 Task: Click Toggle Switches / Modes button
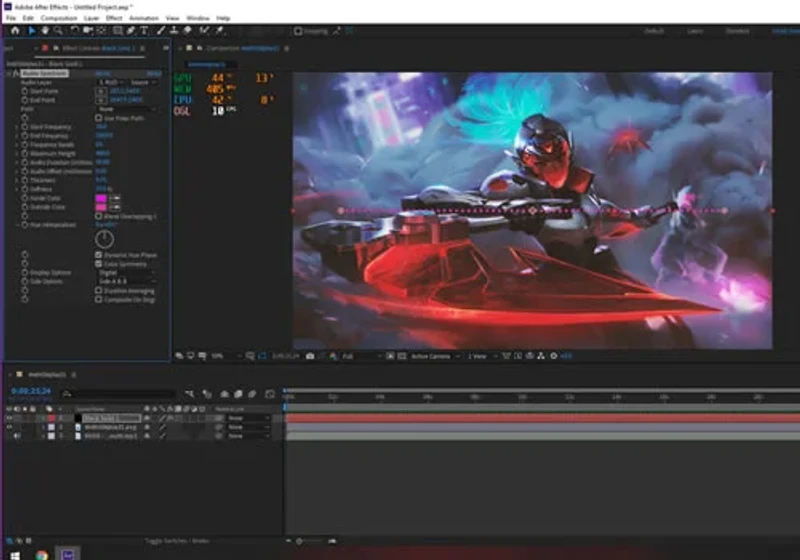(x=177, y=541)
